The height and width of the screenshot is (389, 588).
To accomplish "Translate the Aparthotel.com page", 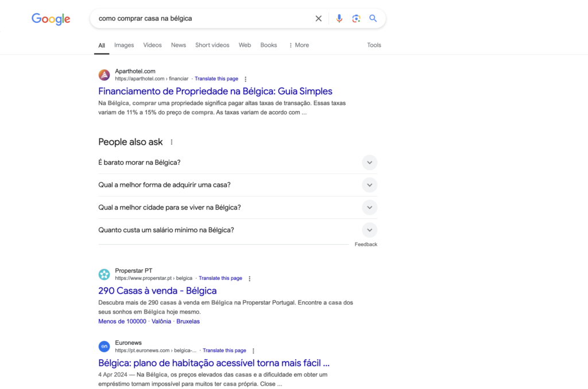I will [216, 79].
